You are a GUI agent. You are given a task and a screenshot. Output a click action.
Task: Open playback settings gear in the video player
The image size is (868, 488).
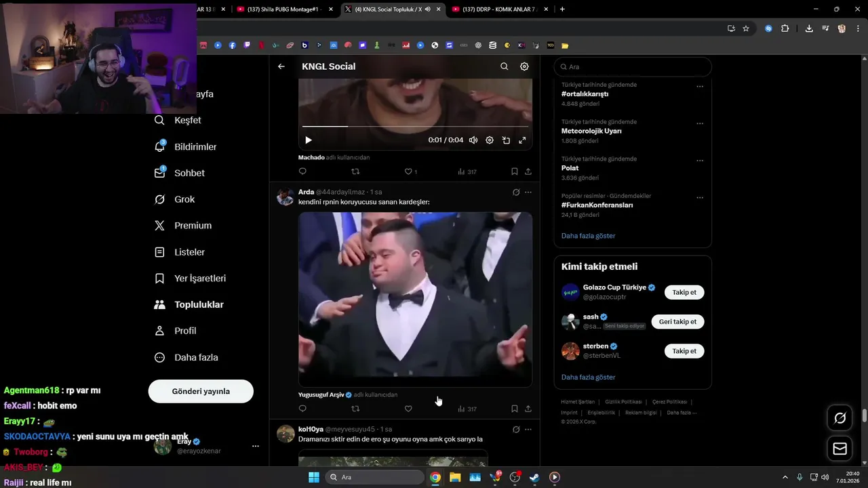point(490,140)
